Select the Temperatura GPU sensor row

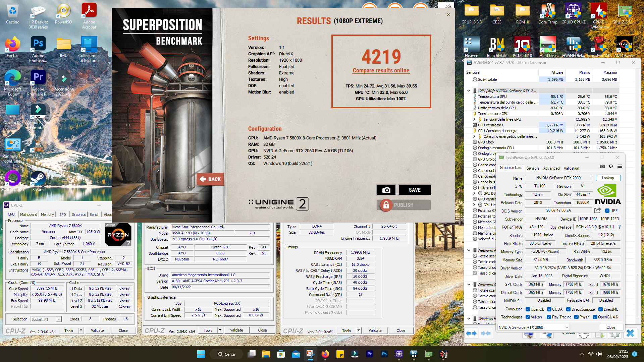(x=542, y=97)
